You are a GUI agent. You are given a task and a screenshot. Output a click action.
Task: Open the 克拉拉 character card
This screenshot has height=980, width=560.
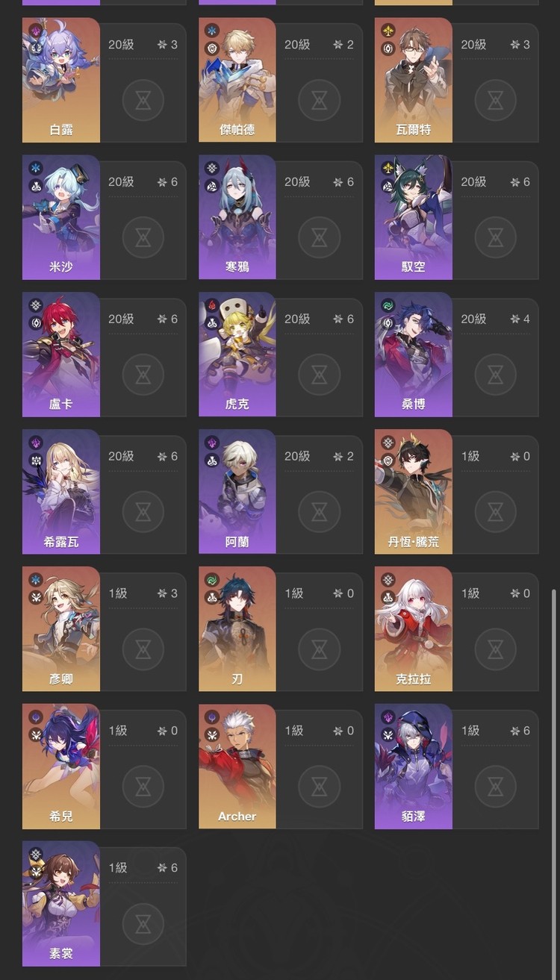(456, 629)
